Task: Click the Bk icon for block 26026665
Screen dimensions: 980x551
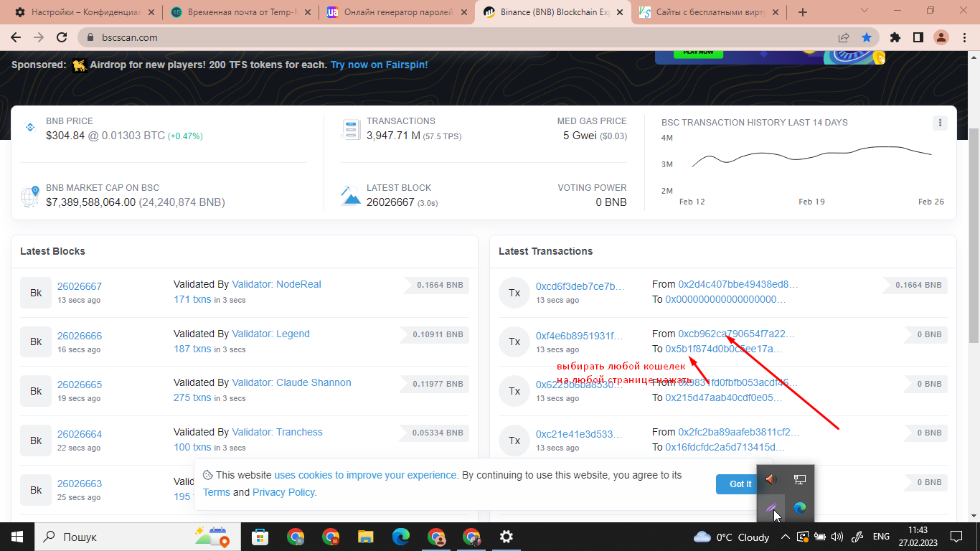Action: (x=36, y=391)
